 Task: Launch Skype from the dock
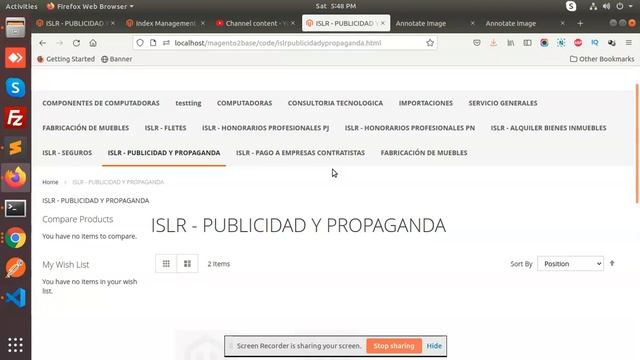(16, 88)
